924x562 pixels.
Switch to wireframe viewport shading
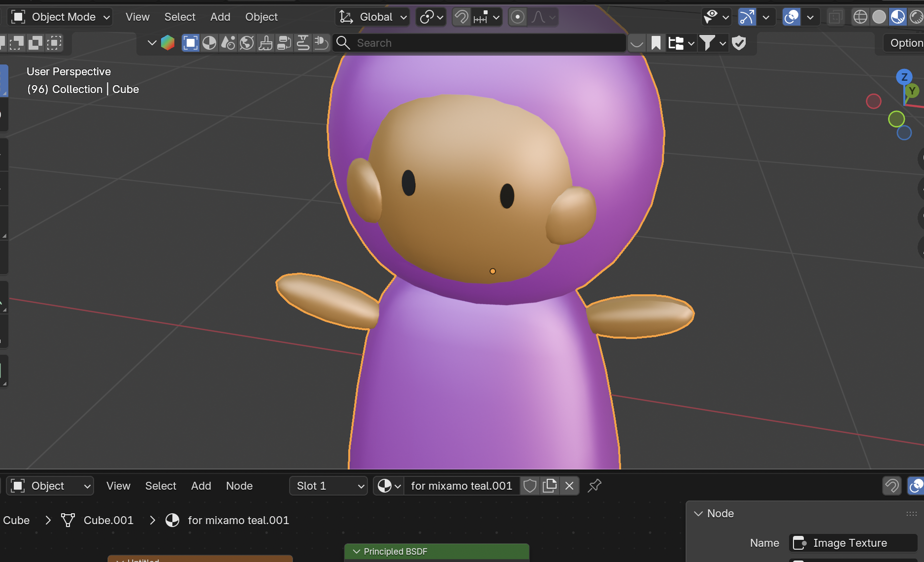(860, 16)
